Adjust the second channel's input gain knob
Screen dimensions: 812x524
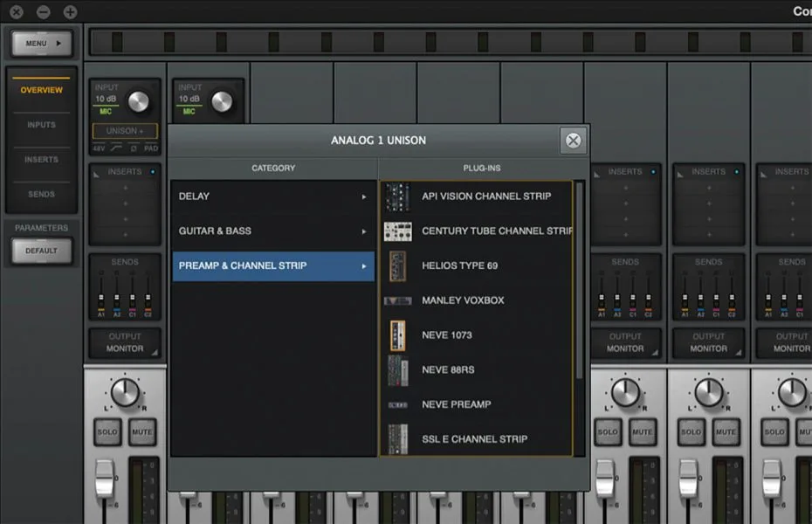(222, 102)
